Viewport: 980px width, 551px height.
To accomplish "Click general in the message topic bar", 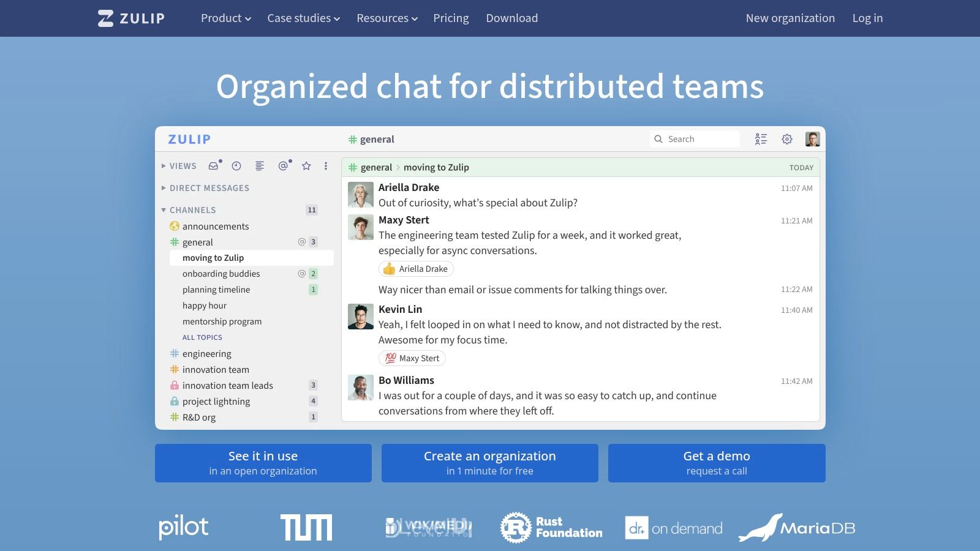I will coord(376,167).
